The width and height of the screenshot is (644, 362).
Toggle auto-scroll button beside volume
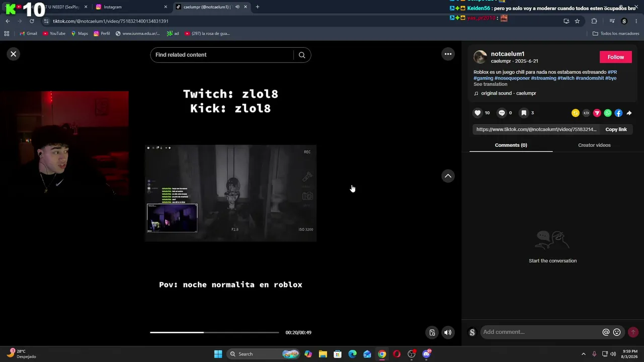(432, 332)
